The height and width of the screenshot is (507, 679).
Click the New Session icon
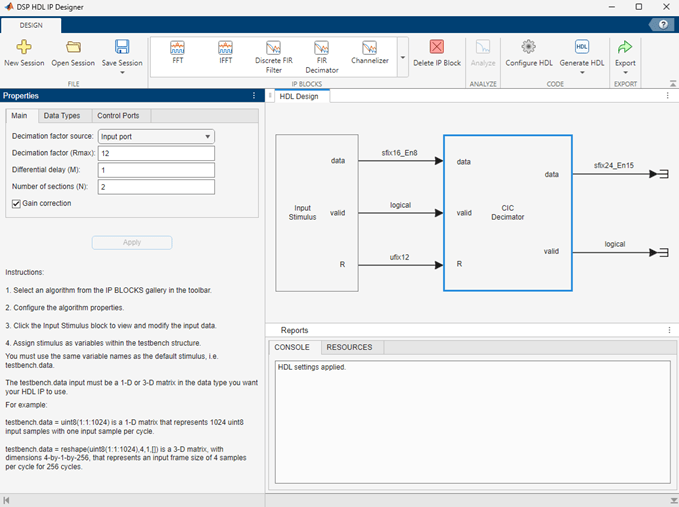coord(24,48)
